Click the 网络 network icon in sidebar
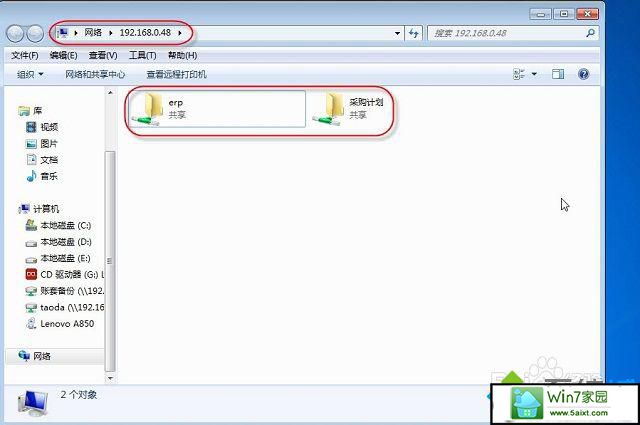 click(24, 356)
